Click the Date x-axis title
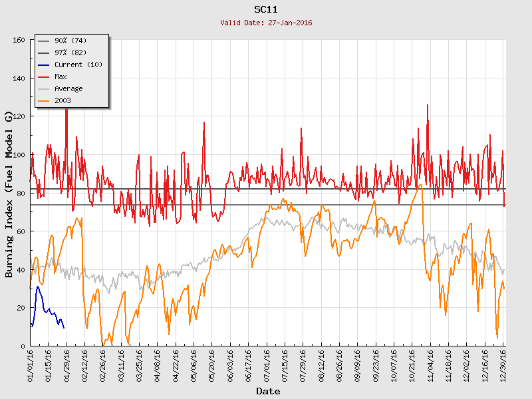Image resolution: width=532 pixels, height=399 pixels. (268, 391)
